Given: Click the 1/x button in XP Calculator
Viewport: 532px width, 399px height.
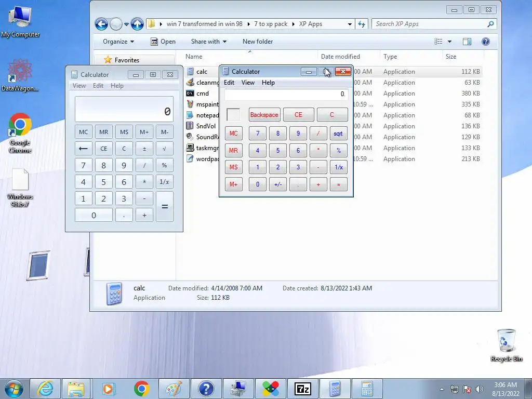Looking at the screenshot, I should [339, 167].
